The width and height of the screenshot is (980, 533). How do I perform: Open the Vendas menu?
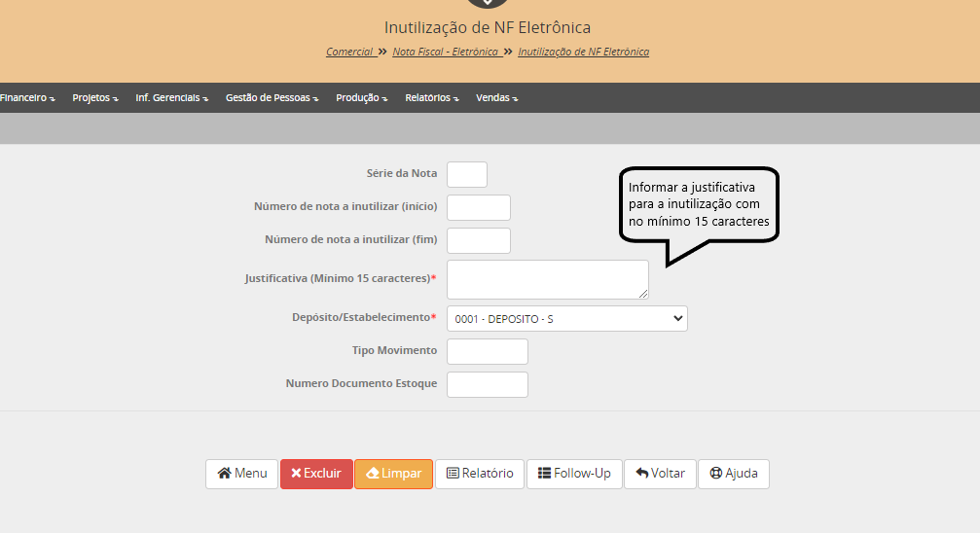(496, 98)
